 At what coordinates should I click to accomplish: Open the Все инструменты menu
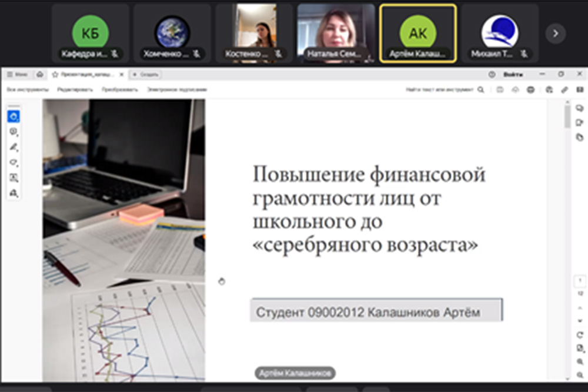tap(27, 90)
